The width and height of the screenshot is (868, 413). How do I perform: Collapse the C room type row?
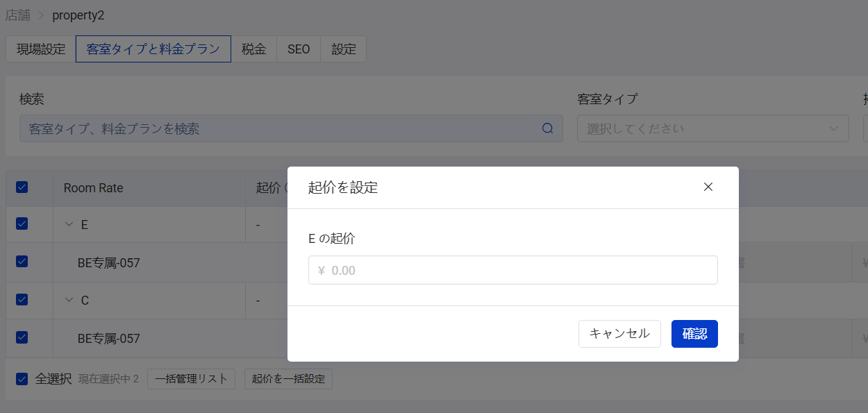point(69,300)
